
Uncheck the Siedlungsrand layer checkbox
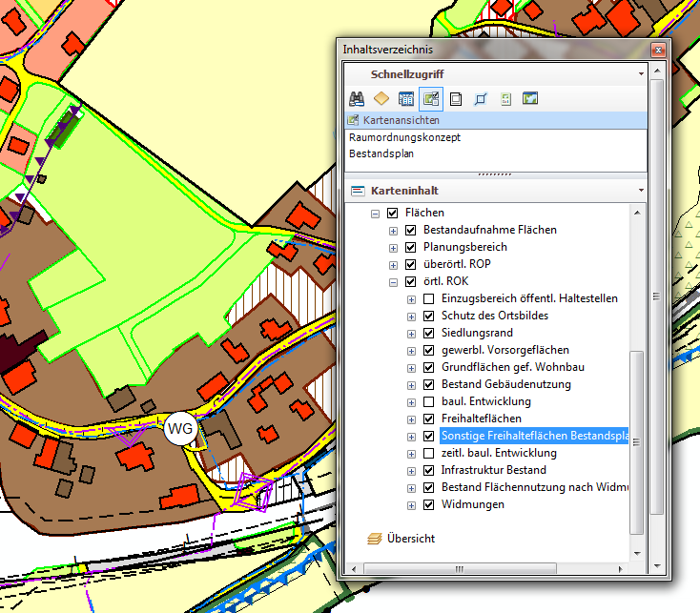click(x=429, y=334)
